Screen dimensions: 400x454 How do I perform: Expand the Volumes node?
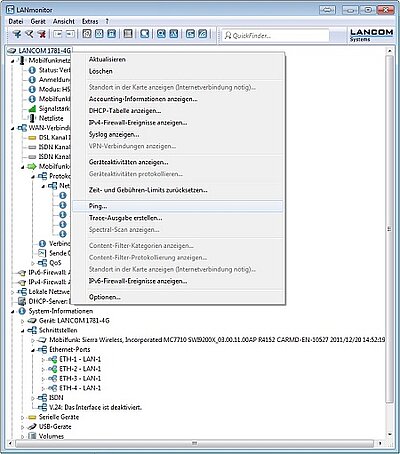(x=23, y=436)
